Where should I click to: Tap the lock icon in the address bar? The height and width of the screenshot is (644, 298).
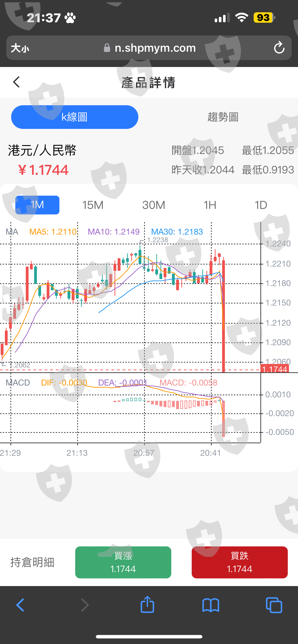(107, 48)
